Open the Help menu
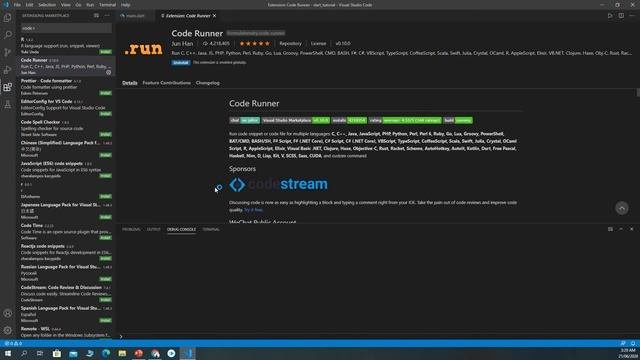 [126, 5]
